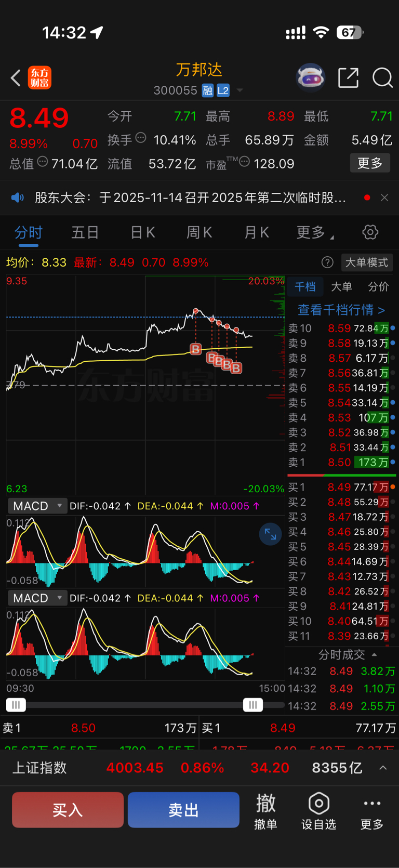
Task: Tap bottom 卖1 8.50 173万 bar
Action: coord(99,728)
